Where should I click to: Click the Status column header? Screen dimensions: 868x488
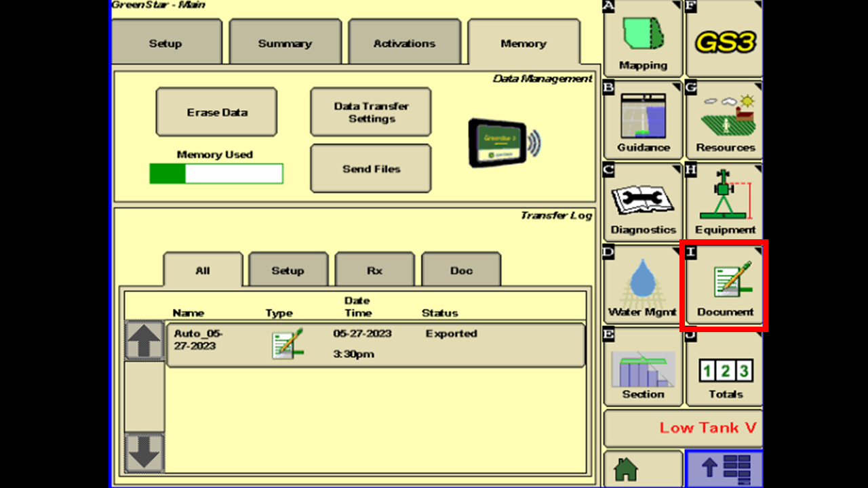439,313
